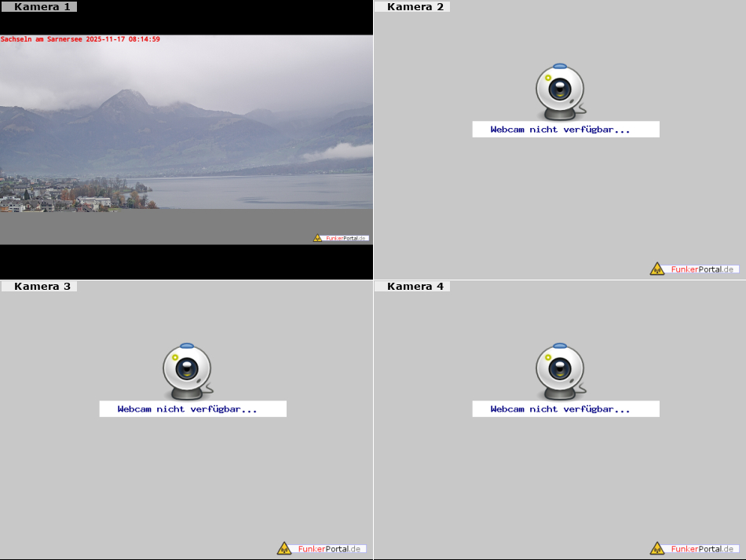Open FunkerPortal.de text link in Kamera 2
This screenshot has height=560, width=746.
coord(703,269)
